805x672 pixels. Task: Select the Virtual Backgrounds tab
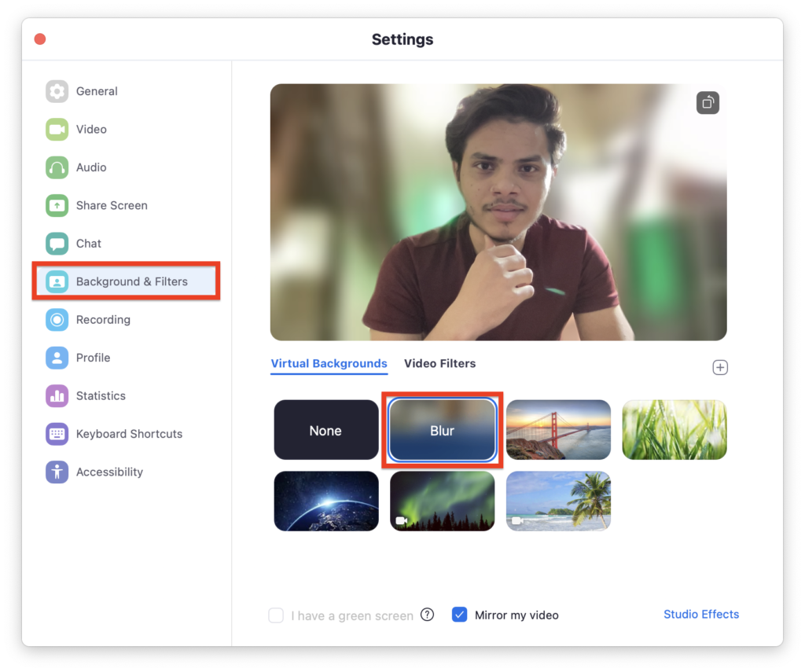coord(329,364)
